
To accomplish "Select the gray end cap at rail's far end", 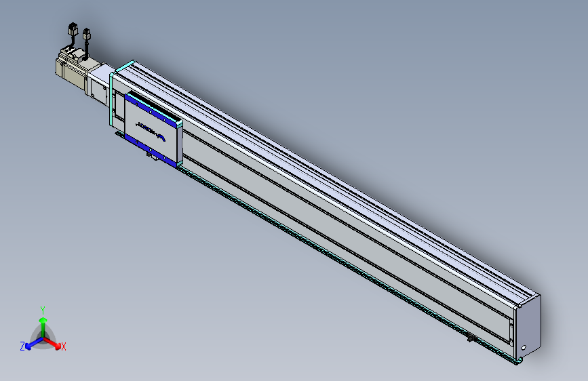I will pyautogui.click(x=529, y=327).
